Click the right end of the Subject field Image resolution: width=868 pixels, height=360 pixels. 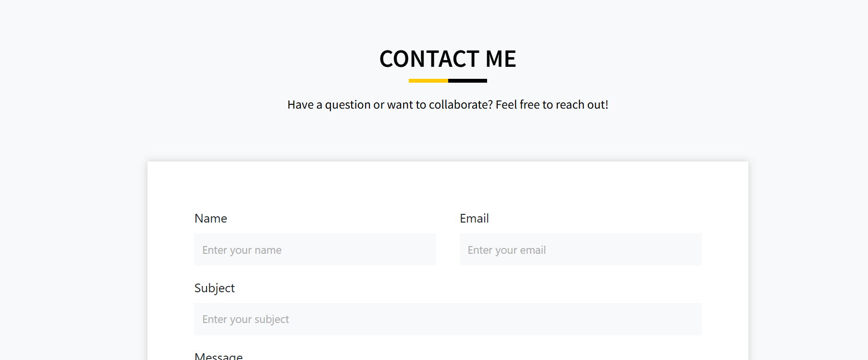tap(692, 319)
